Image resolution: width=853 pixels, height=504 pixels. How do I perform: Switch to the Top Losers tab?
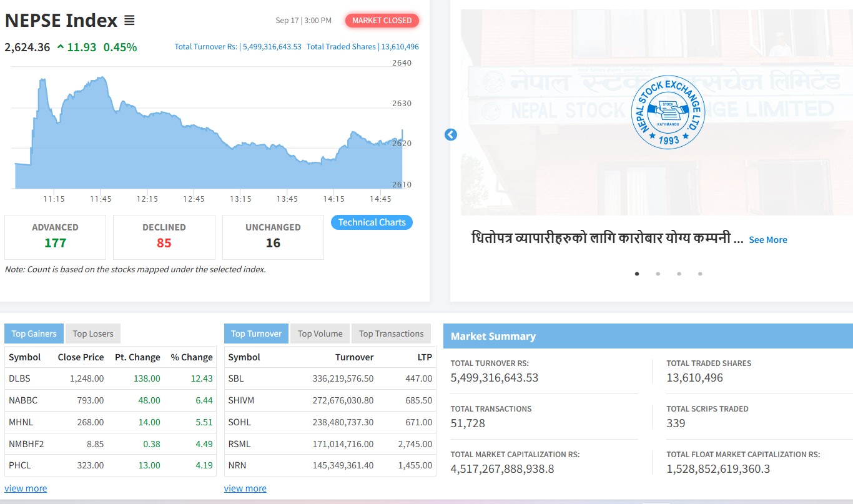[x=93, y=334]
